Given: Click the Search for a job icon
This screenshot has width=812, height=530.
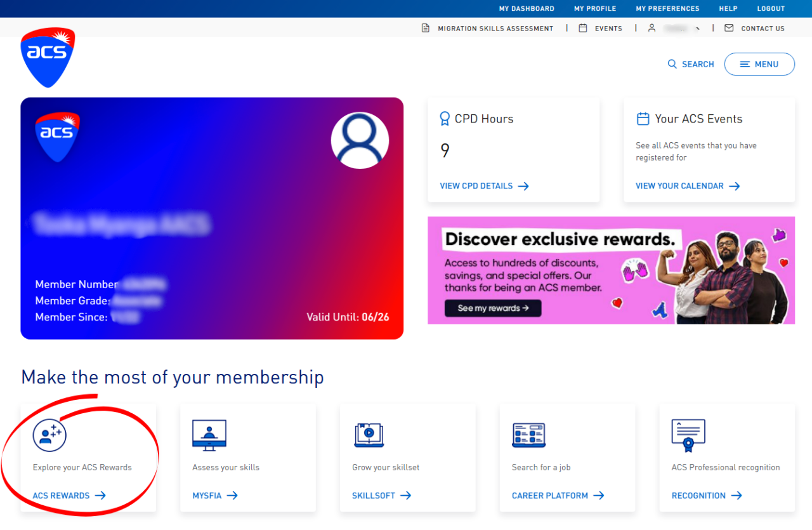Looking at the screenshot, I should tap(529, 435).
